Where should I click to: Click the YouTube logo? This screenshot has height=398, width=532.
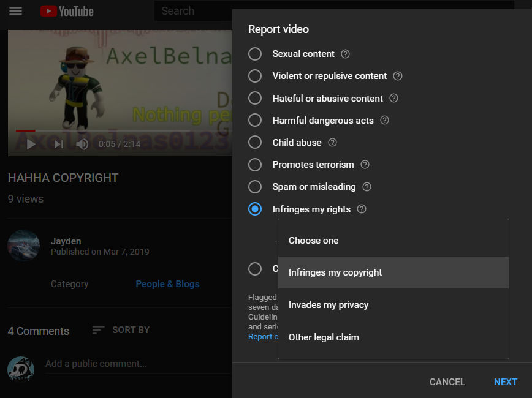[67, 11]
